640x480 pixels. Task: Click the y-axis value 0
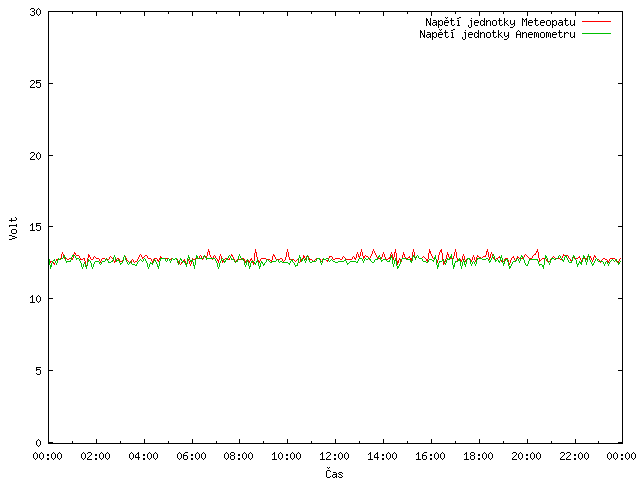38,443
